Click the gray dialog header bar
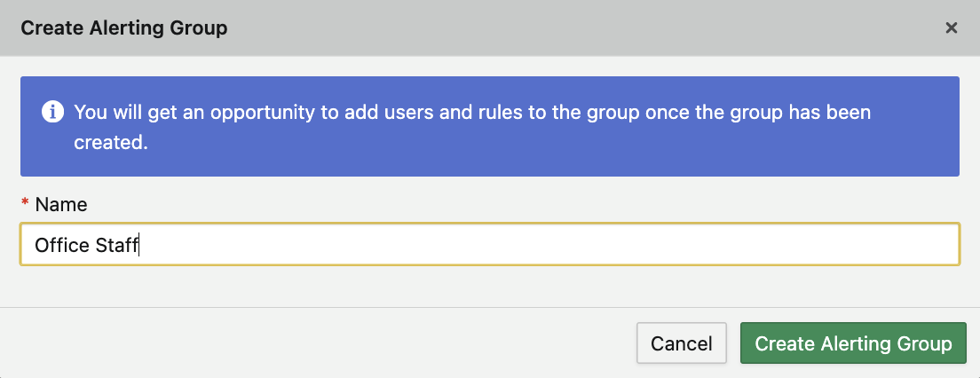This screenshot has height=378, width=980. 533,28
